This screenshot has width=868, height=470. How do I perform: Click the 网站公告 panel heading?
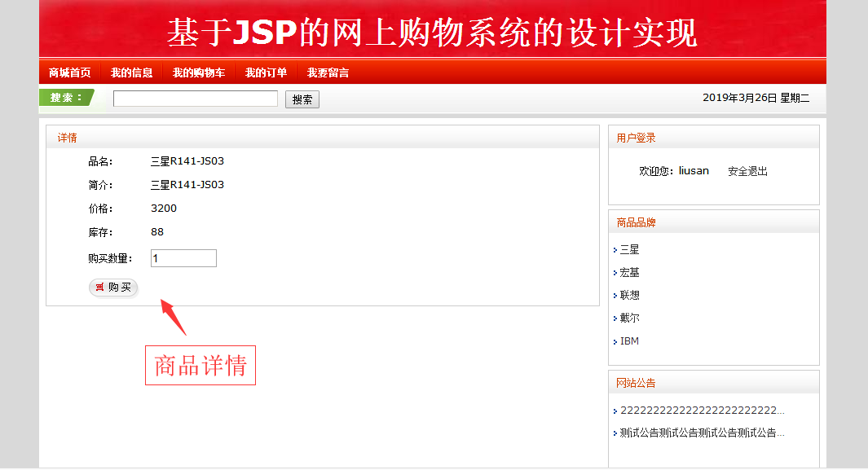pyautogui.click(x=636, y=383)
